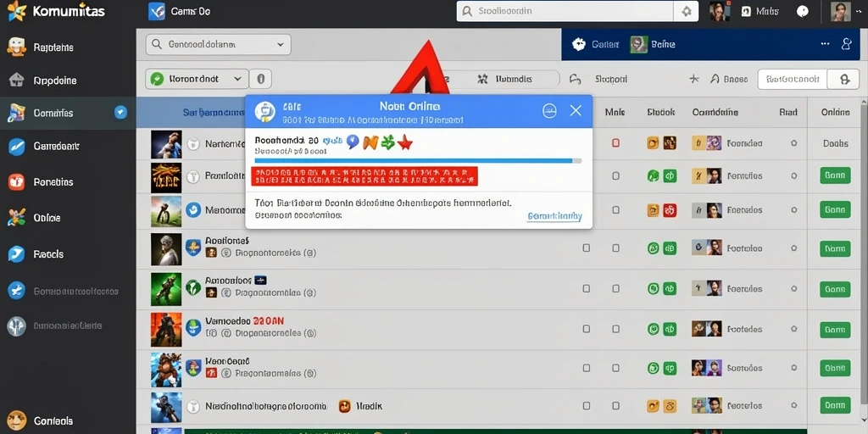Click the icon button right of RoteGoconoit field
Screen dimensions: 868x434
pyautogui.click(x=843, y=79)
